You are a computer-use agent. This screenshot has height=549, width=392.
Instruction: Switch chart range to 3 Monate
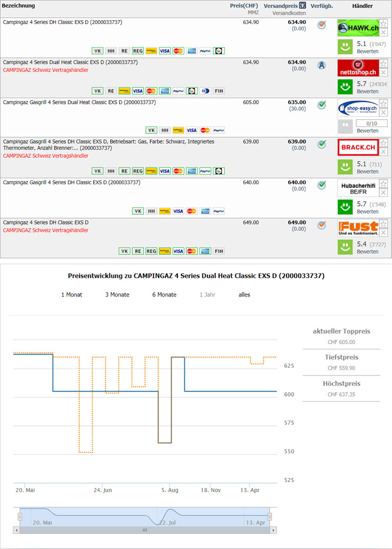(117, 295)
